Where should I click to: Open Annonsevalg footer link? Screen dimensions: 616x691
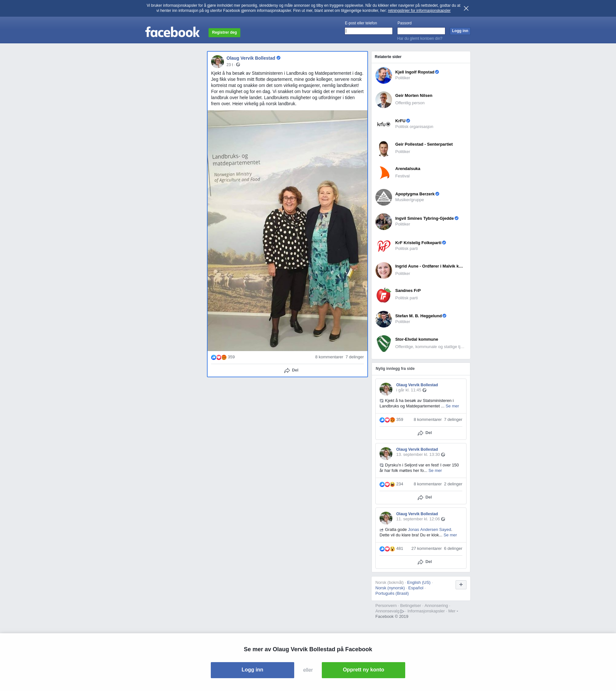click(x=389, y=611)
